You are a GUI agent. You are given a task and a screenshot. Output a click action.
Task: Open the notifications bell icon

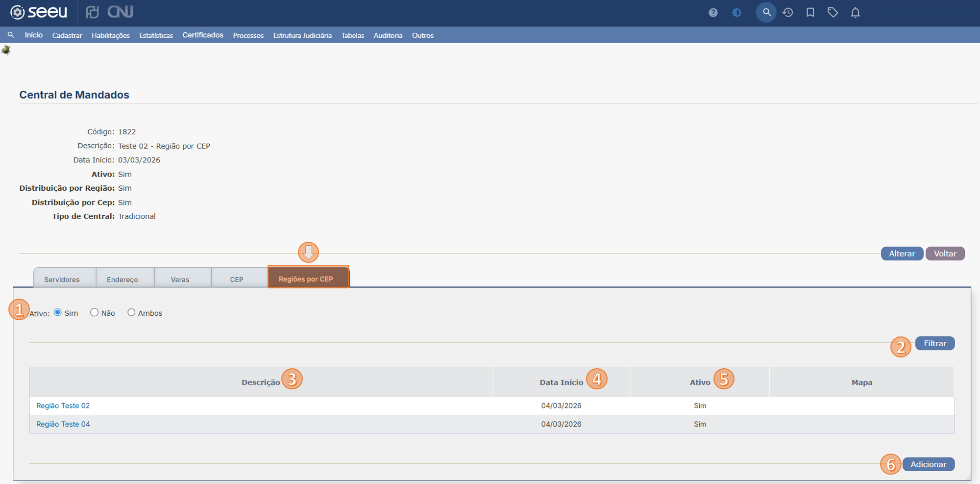pyautogui.click(x=855, y=13)
